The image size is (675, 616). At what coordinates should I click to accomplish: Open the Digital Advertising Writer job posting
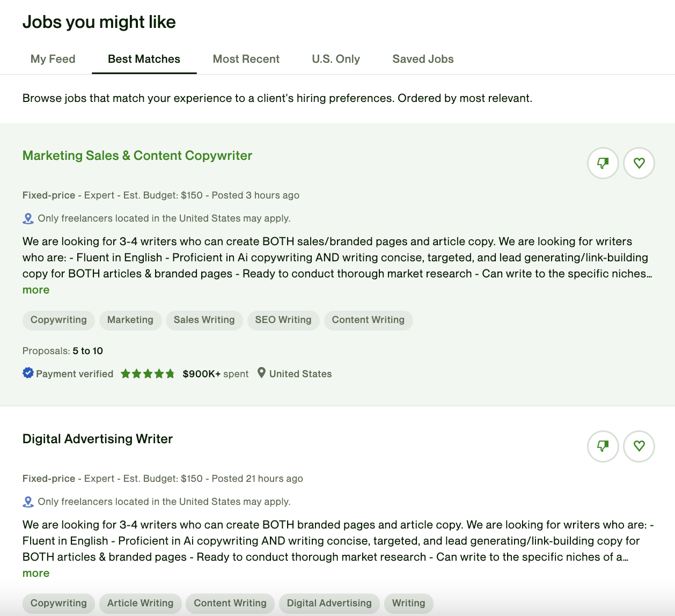point(97,438)
